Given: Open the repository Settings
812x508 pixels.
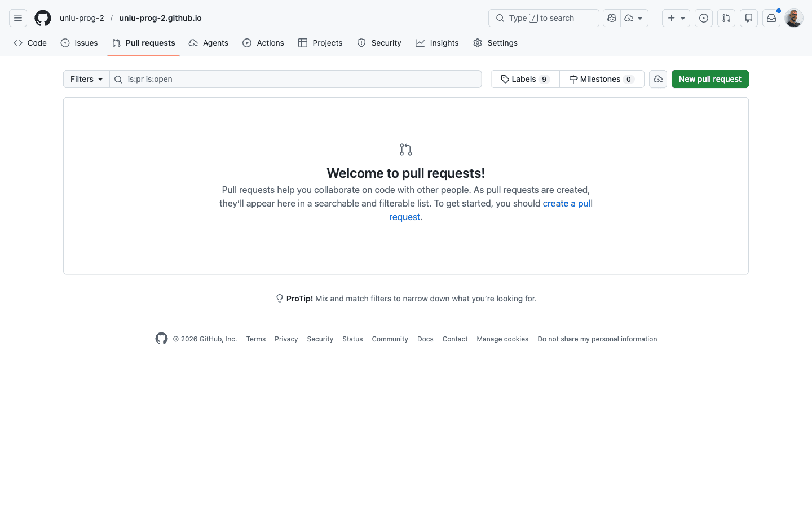Looking at the screenshot, I should click(495, 43).
